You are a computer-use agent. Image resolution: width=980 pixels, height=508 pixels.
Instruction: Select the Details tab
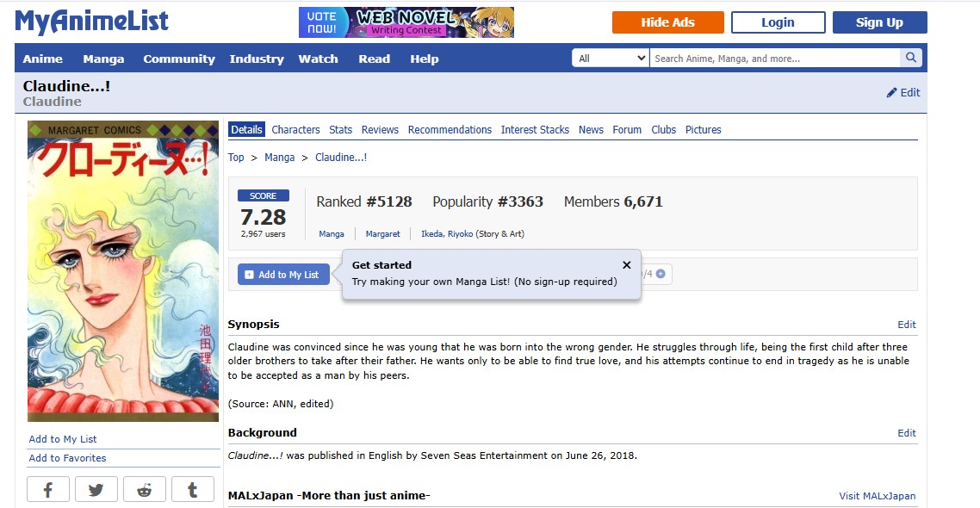(246, 129)
